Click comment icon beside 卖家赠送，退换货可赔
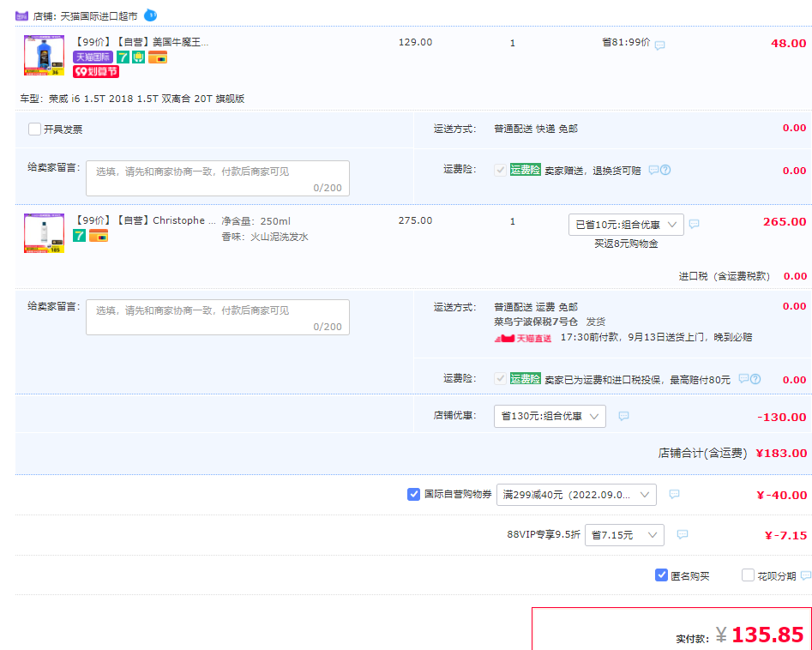812x650 pixels. pyautogui.click(x=653, y=170)
